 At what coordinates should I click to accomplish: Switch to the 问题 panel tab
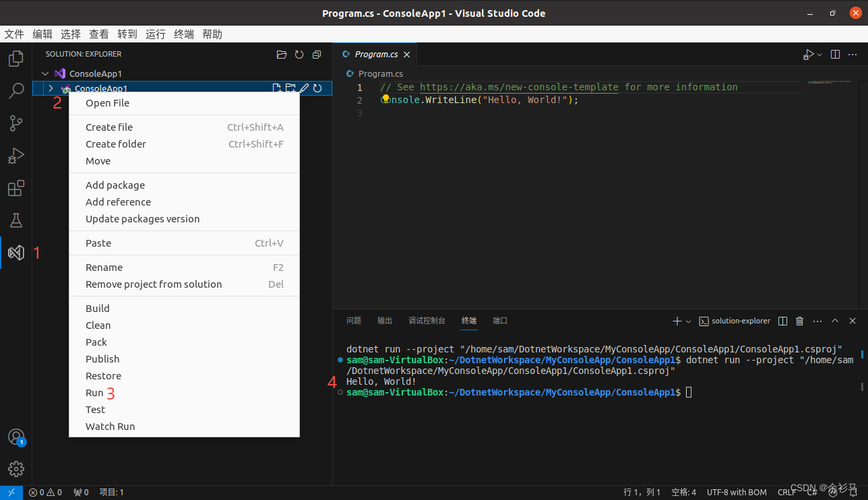tap(354, 321)
